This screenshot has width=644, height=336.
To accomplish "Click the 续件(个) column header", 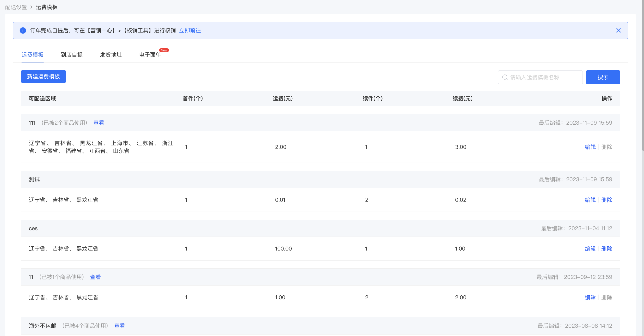I will (x=372, y=98).
